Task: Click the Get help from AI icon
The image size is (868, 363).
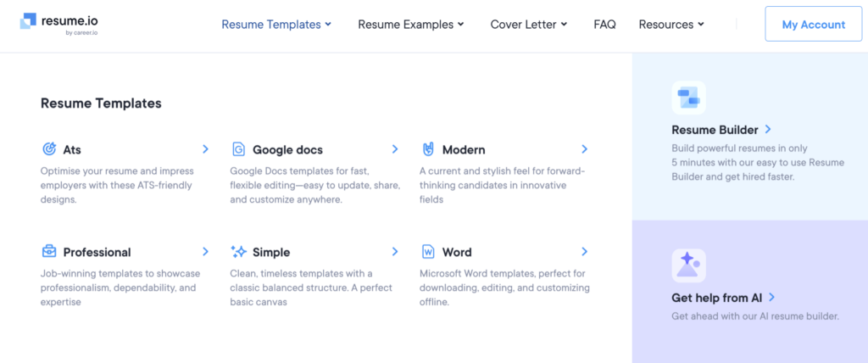Action: (x=688, y=265)
